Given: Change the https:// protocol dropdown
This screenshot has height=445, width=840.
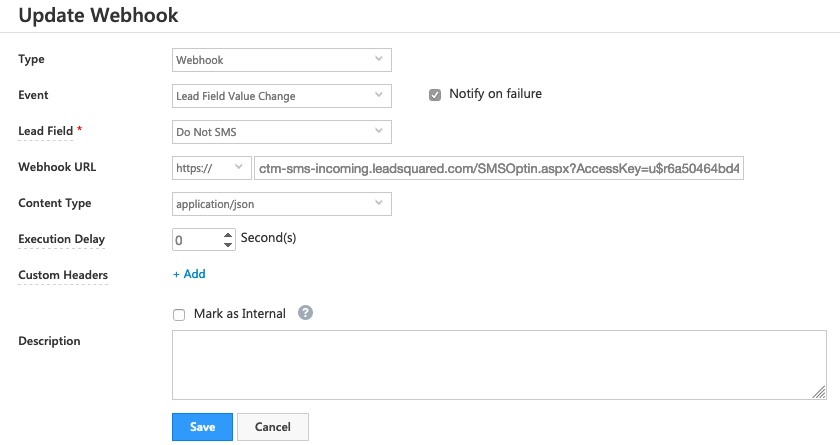Looking at the screenshot, I should (x=211, y=168).
